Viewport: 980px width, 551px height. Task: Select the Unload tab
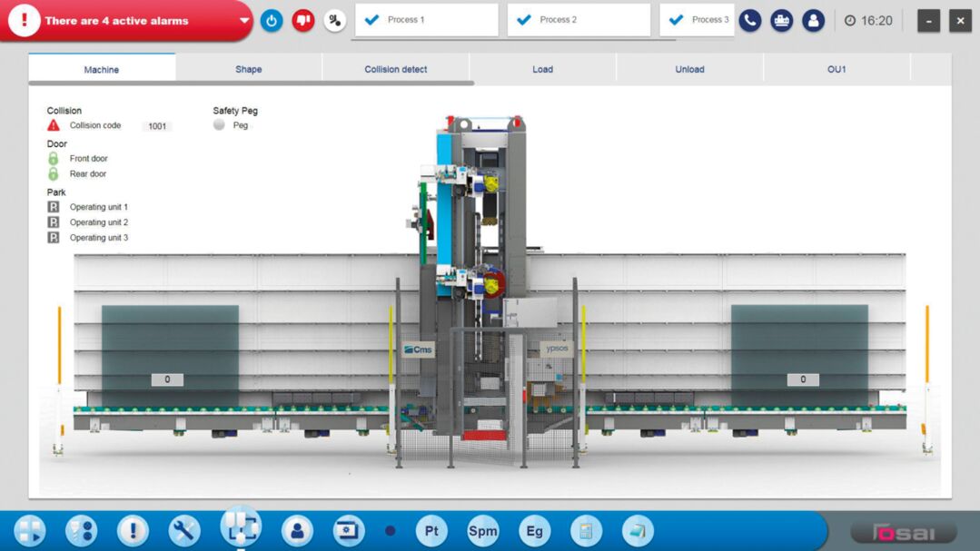pyautogui.click(x=689, y=69)
